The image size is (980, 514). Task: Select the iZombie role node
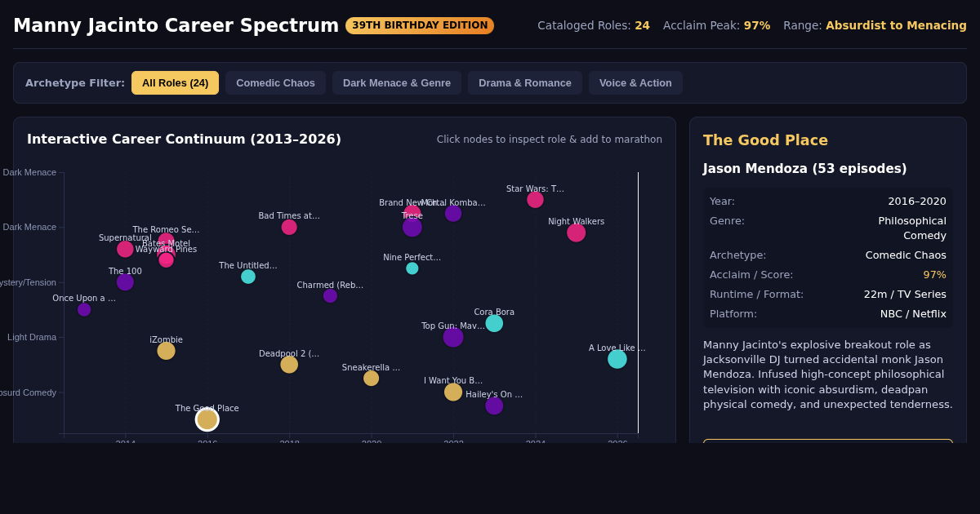166,351
